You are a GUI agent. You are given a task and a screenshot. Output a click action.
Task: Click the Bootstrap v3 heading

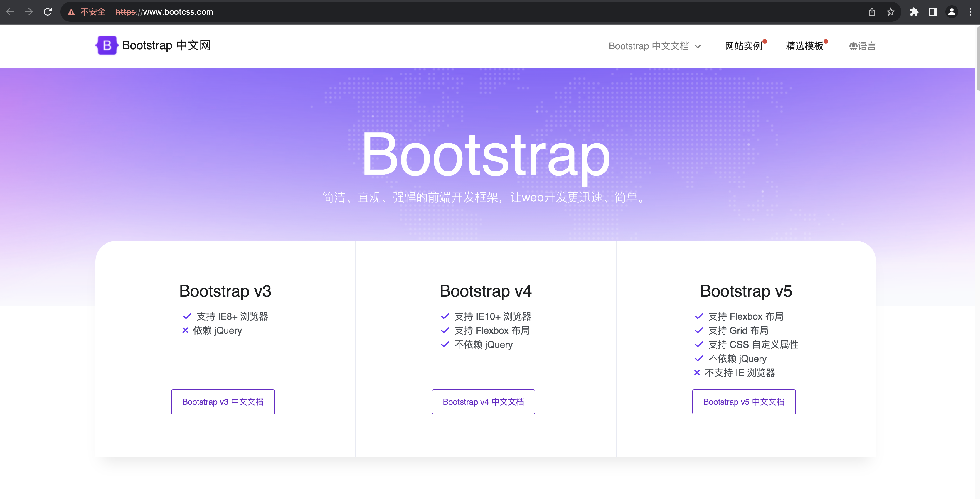(x=225, y=291)
